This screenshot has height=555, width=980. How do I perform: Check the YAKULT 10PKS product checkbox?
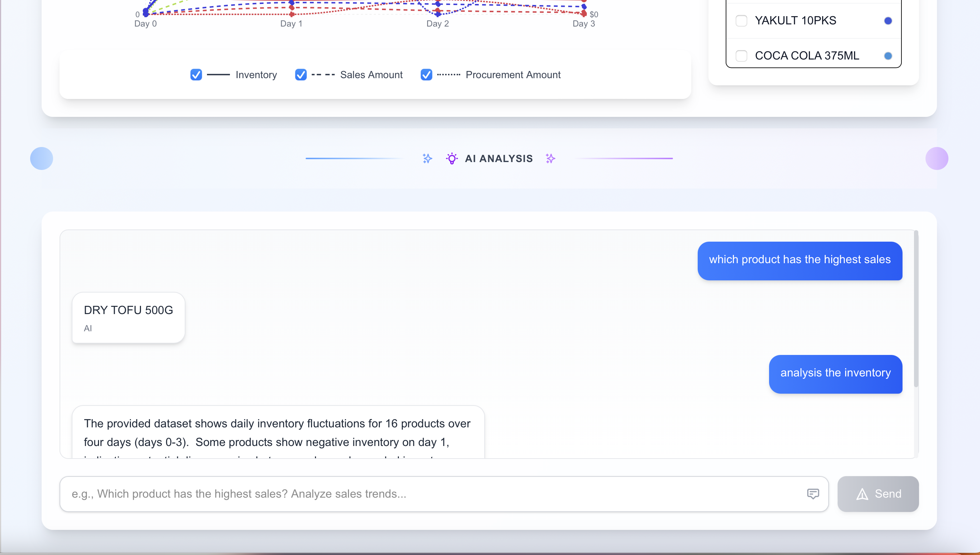[x=741, y=20]
